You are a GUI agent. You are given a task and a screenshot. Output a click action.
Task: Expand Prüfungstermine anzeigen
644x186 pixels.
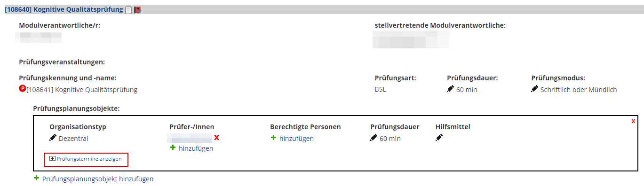(x=86, y=159)
